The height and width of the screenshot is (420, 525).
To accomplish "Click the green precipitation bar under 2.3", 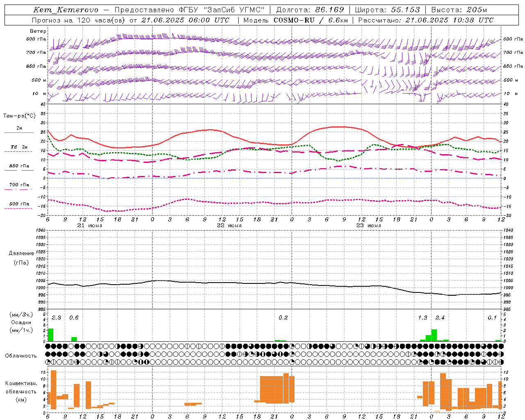I will click(50, 335).
